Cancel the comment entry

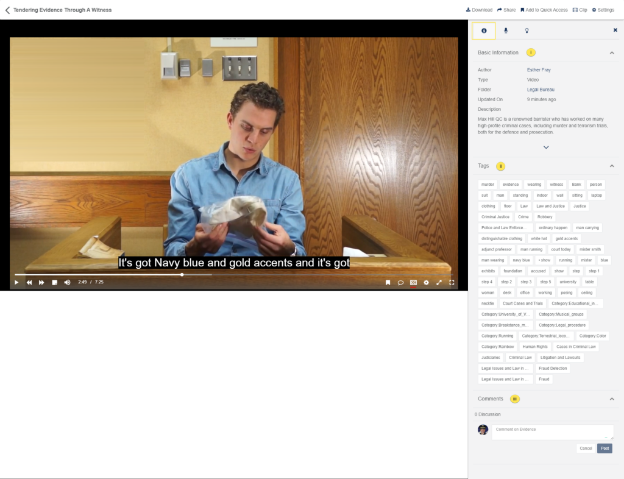click(x=586, y=448)
